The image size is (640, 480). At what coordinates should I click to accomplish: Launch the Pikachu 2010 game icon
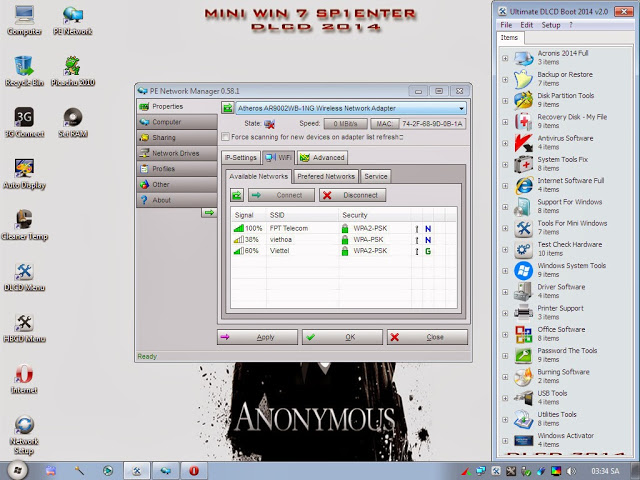tap(73, 71)
